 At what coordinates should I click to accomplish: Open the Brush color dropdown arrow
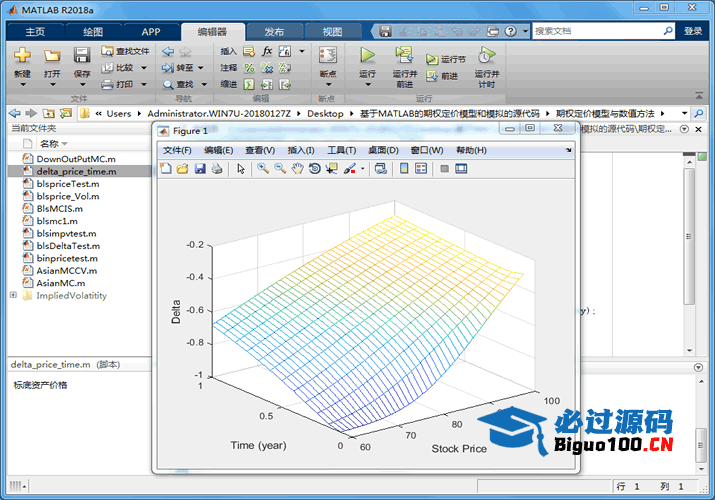[363, 169]
